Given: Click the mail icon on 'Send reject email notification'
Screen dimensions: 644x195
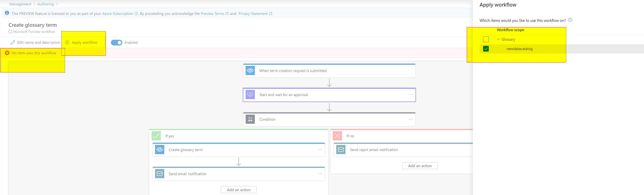Looking at the screenshot, I should click(341, 150).
